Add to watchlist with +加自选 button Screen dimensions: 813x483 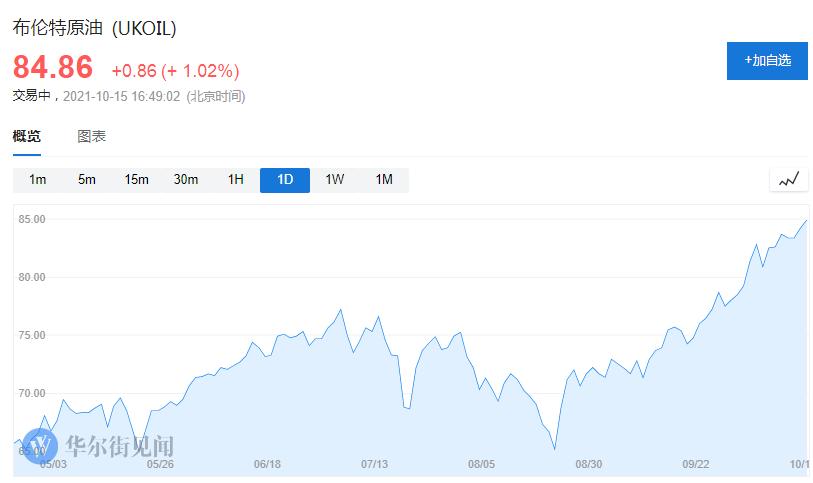[767, 60]
